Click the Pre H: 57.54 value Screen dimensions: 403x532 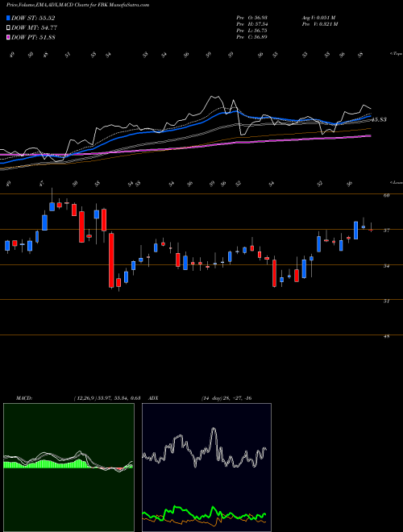[x=251, y=24]
